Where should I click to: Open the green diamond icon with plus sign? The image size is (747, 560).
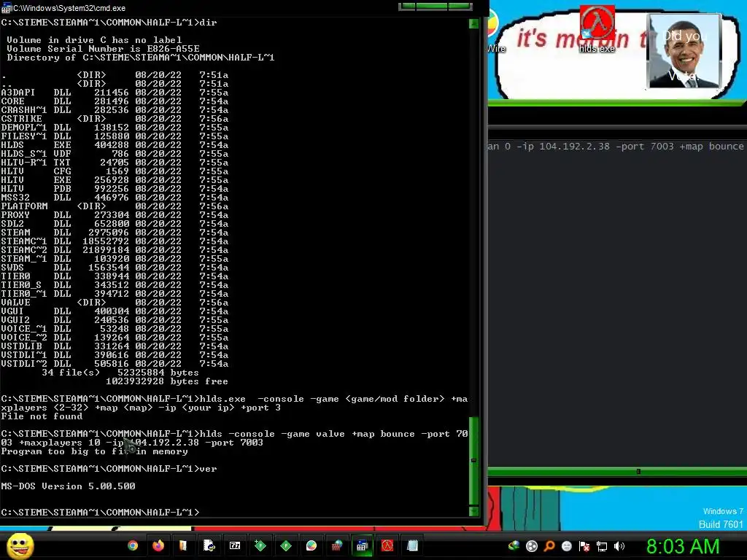260,545
